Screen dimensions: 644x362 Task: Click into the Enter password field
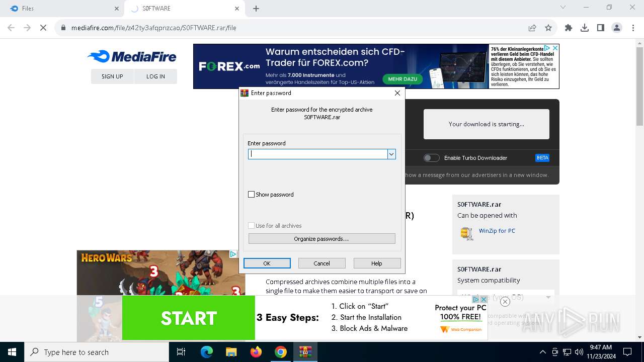[317, 154]
